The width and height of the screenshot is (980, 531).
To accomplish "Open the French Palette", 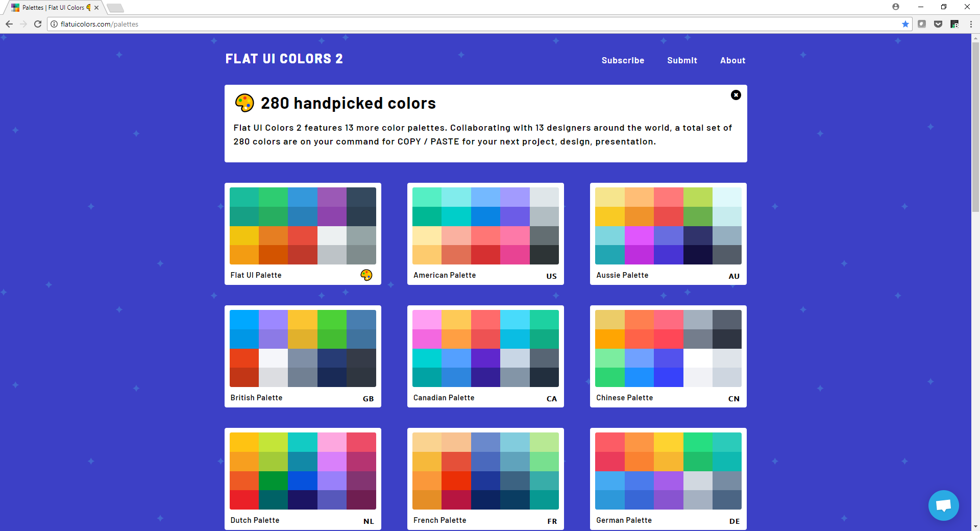I will click(x=485, y=479).
